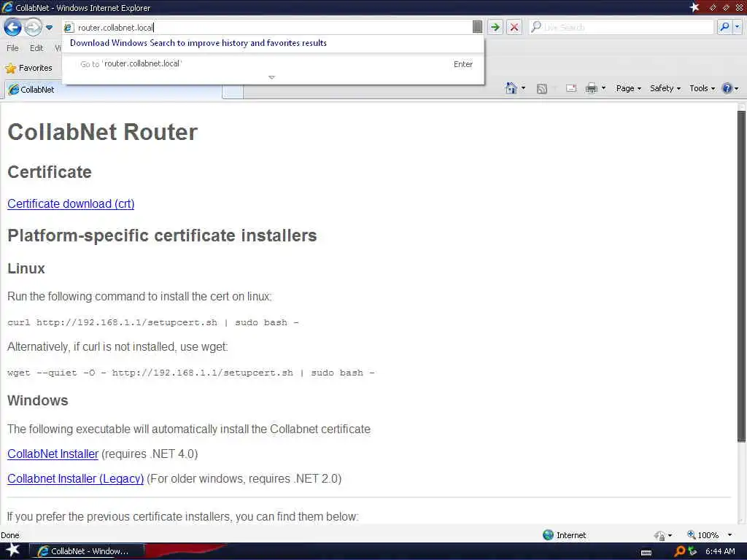Open the File menu
Screen dimensions: 747x560
click(12, 48)
